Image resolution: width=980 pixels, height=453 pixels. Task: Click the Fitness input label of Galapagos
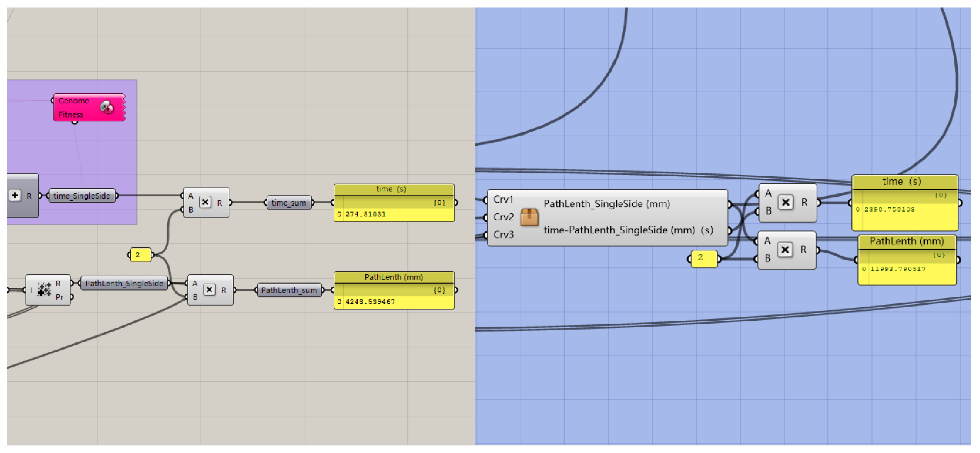pos(71,115)
